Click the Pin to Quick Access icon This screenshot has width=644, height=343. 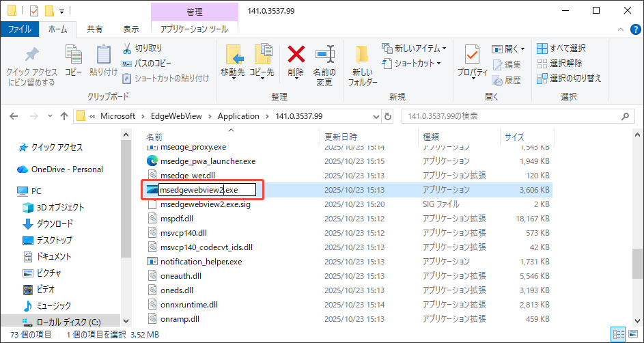pyautogui.click(x=31, y=55)
